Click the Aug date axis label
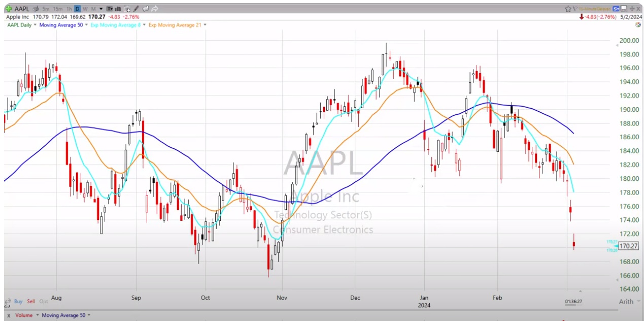 coord(56,298)
